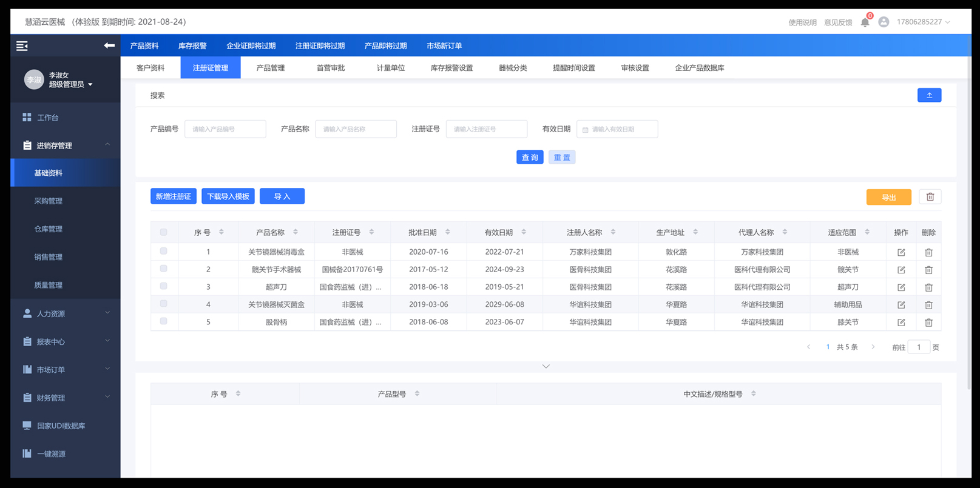Click the batch delete trash icon beside 导出
The image size is (980, 488).
tap(930, 197)
